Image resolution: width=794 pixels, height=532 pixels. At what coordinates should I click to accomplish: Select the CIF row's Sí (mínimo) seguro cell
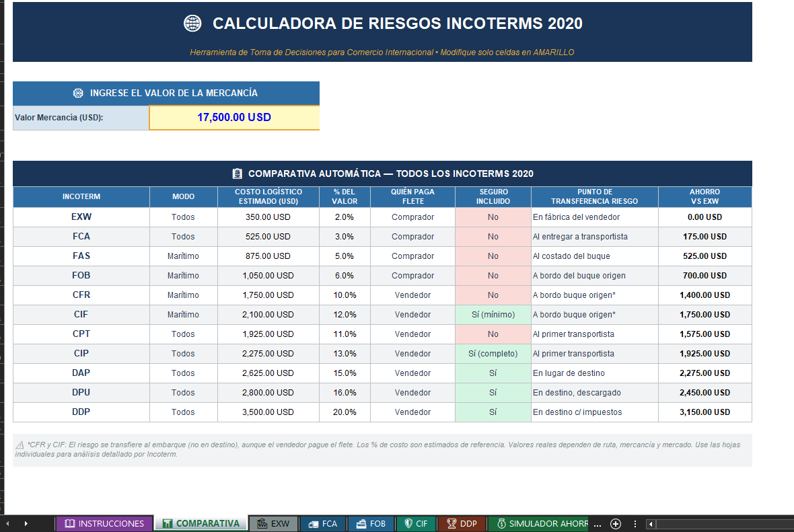click(x=493, y=314)
